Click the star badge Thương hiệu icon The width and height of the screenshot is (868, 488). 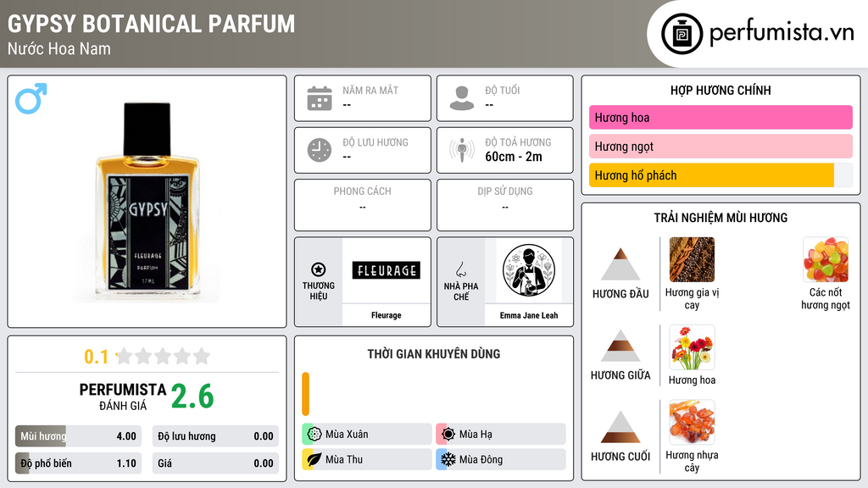[319, 269]
